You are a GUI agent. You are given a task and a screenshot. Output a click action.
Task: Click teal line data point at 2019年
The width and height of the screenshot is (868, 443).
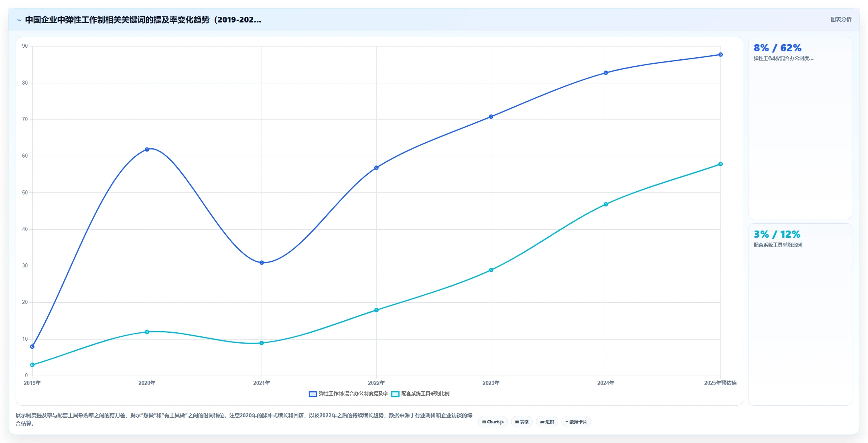pyautogui.click(x=32, y=365)
